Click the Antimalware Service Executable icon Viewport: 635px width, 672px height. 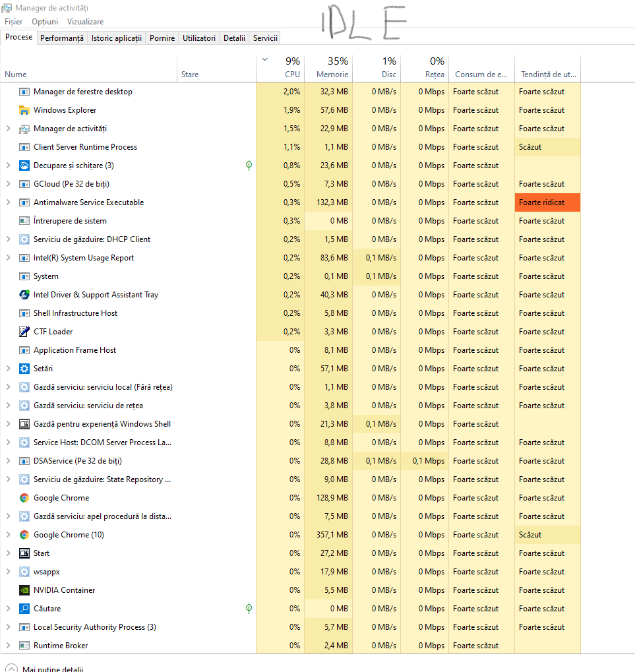point(24,202)
